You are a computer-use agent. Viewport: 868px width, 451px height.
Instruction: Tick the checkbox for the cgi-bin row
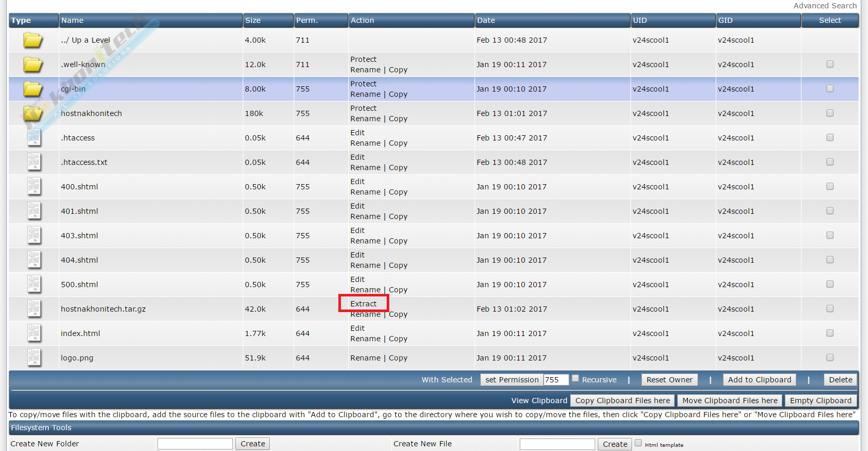(830, 88)
